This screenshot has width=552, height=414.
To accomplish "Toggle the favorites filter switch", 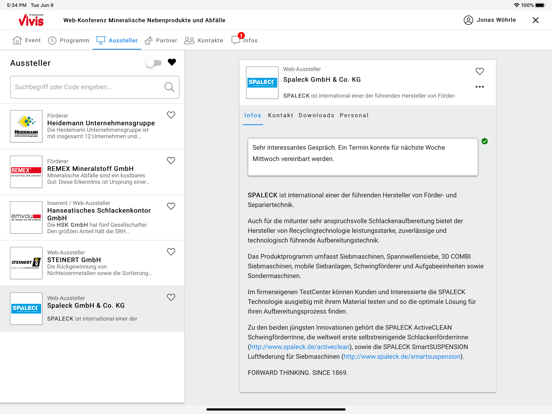I will click(154, 63).
